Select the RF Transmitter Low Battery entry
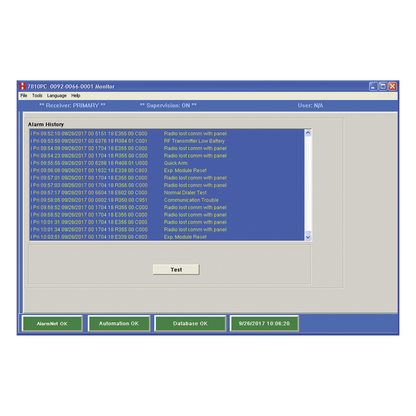Image resolution: width=416 pixels, height=416 pixels. pos(167,141)
